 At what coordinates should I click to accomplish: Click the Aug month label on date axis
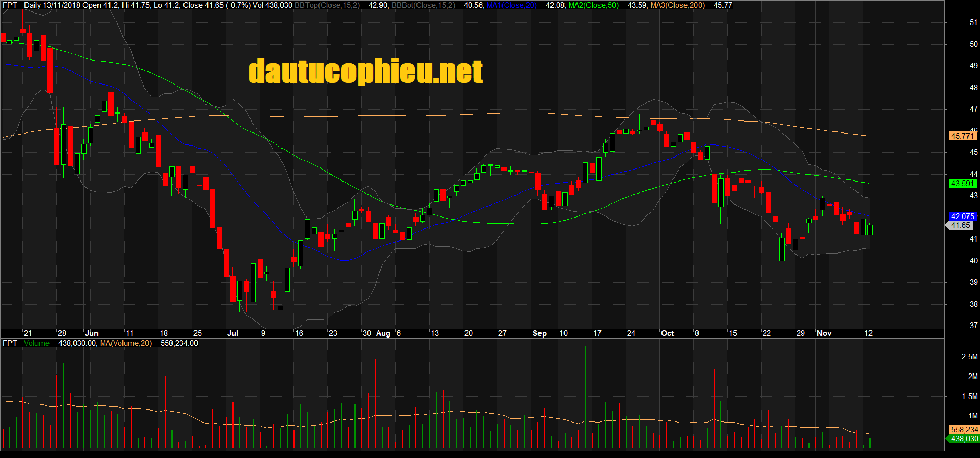tap(383, 333)
